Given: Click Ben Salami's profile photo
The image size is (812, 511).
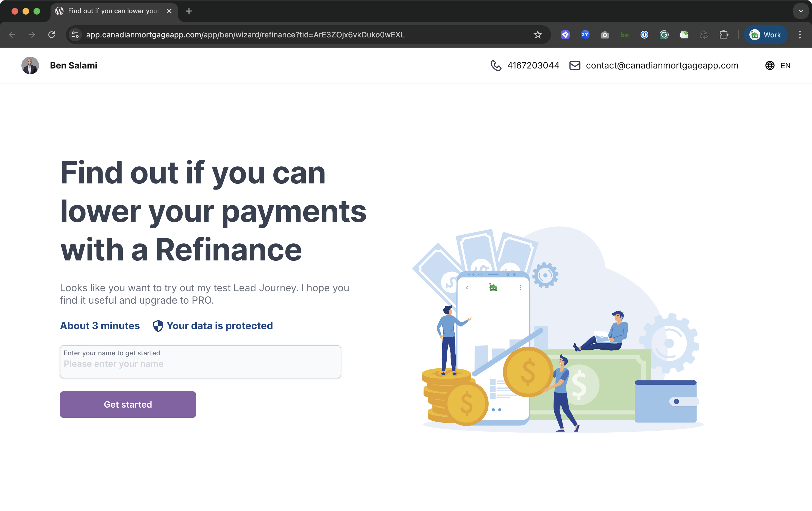Looking at the screenshot, I should pos(30,65).
